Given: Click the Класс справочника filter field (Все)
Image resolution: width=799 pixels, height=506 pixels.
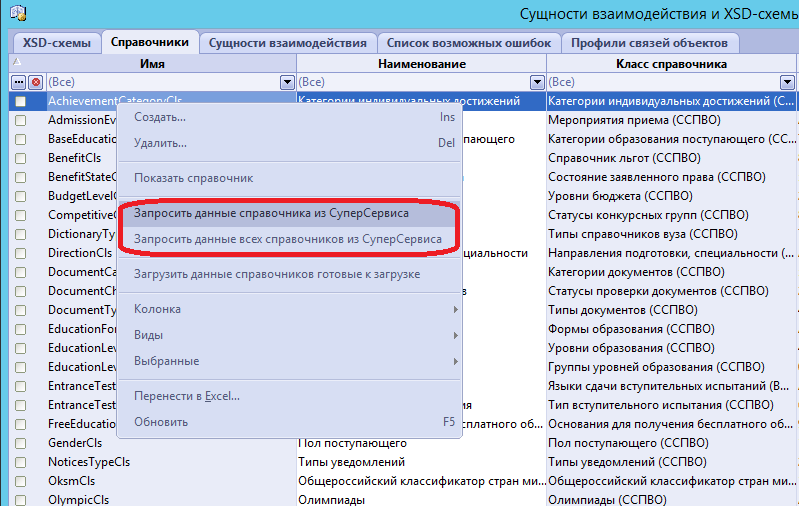Looking at the screenshot, I should point(663,82).
